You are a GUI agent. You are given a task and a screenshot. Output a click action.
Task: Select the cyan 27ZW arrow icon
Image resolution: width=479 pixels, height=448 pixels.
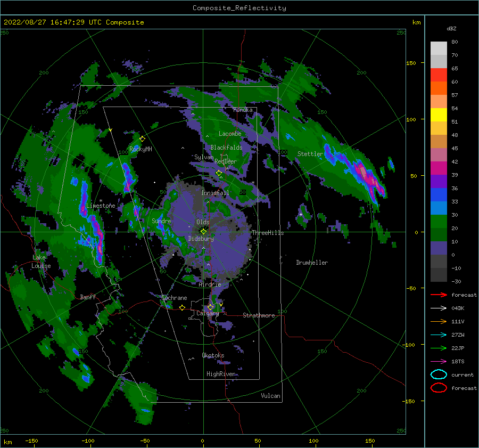coord(439,335)
